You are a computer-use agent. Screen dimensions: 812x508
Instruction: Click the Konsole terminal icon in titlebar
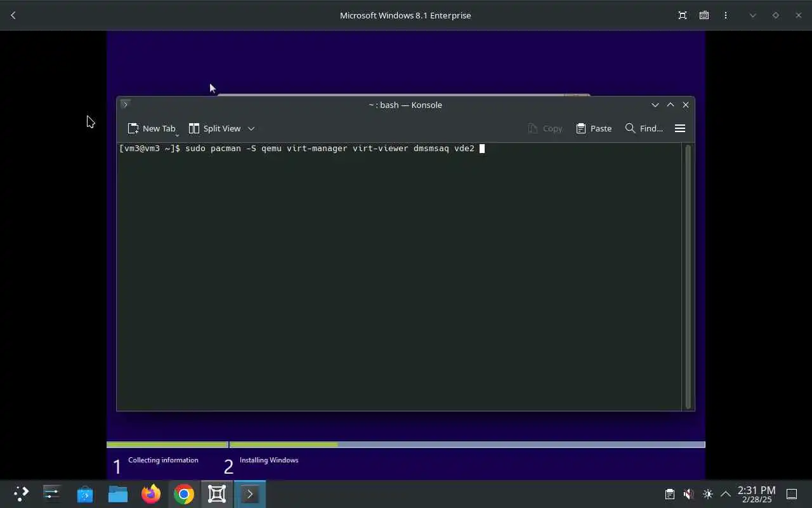pos(125,104)
